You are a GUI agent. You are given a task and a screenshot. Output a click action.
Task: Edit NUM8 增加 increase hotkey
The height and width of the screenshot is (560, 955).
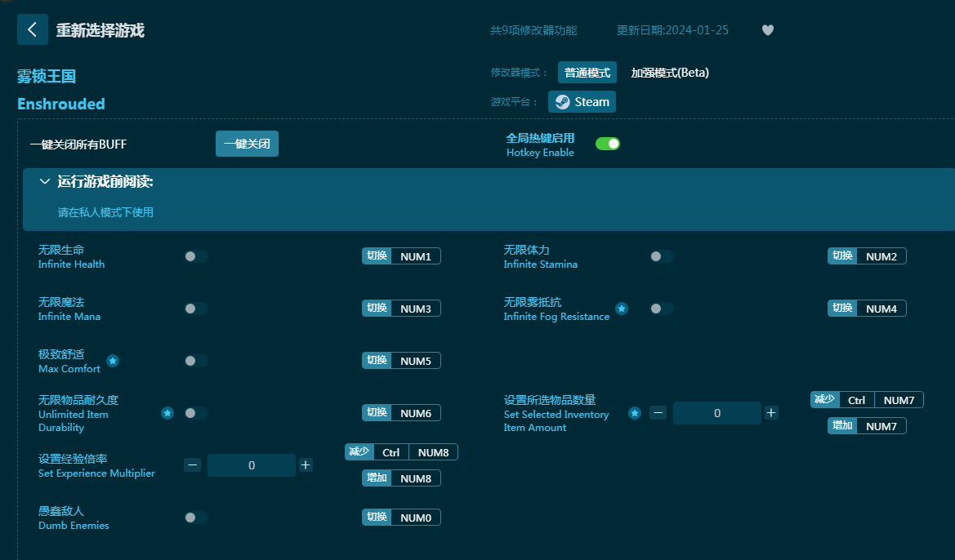click(x=401, y=478)
